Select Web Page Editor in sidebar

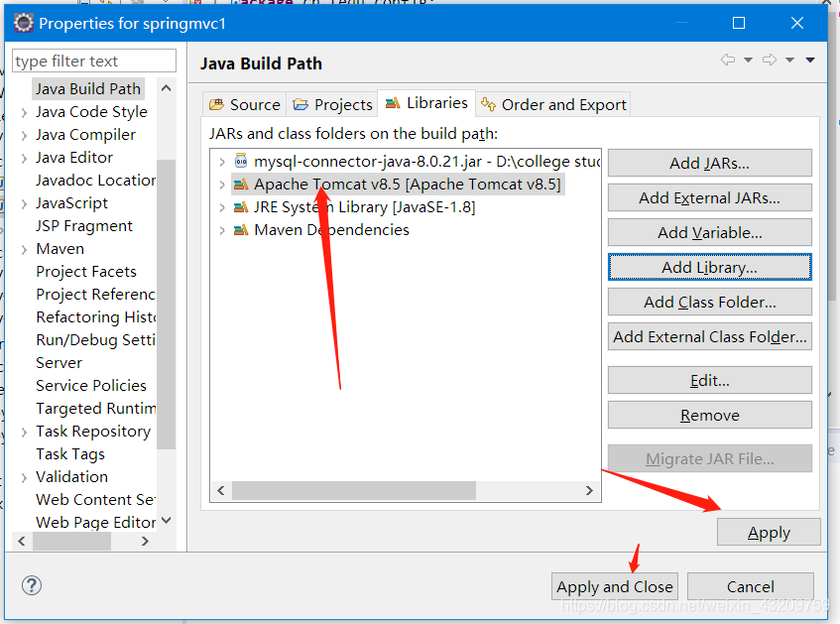(95, 523)
